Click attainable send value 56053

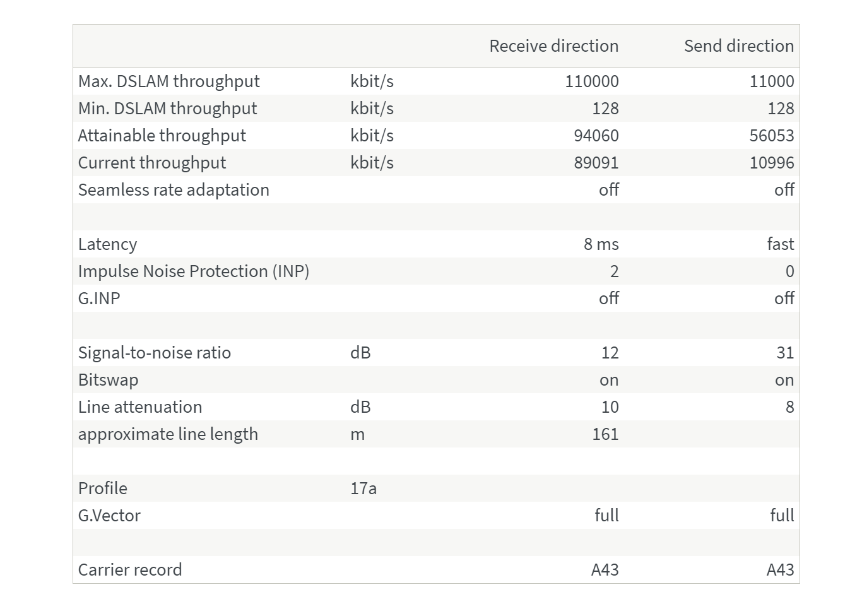point(772,136)
